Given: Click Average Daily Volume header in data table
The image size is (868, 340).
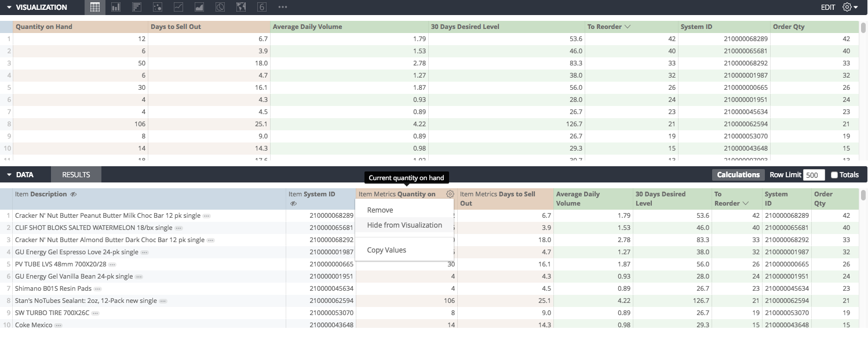Looking at the screenshot, I should point(593,199).
